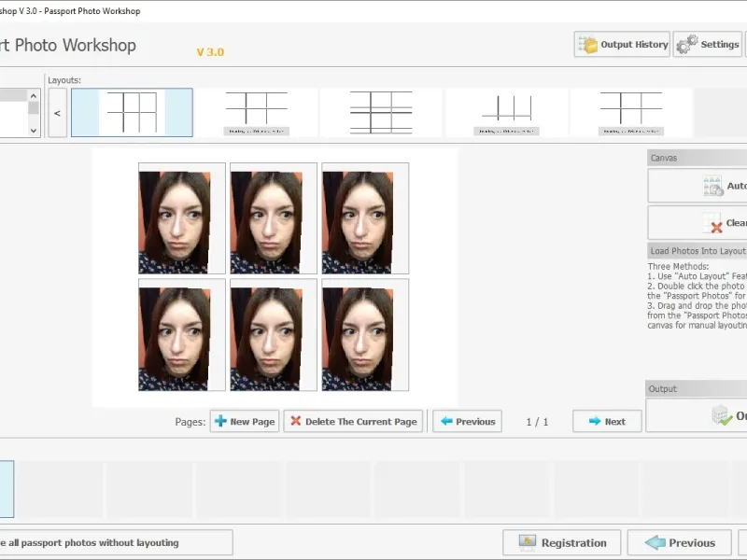Go to Previous page in pager
This screenshot has width=747, height=560.
coord(468,422)
